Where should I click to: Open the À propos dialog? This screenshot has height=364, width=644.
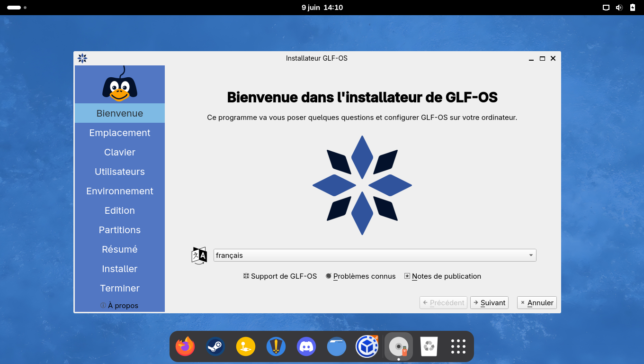119,306
